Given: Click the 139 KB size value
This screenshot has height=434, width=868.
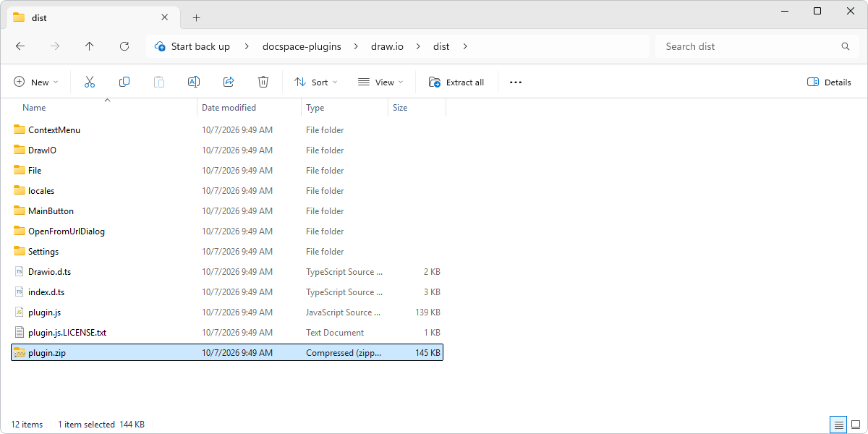Looking at the screenshot, I should coord(426,312).
